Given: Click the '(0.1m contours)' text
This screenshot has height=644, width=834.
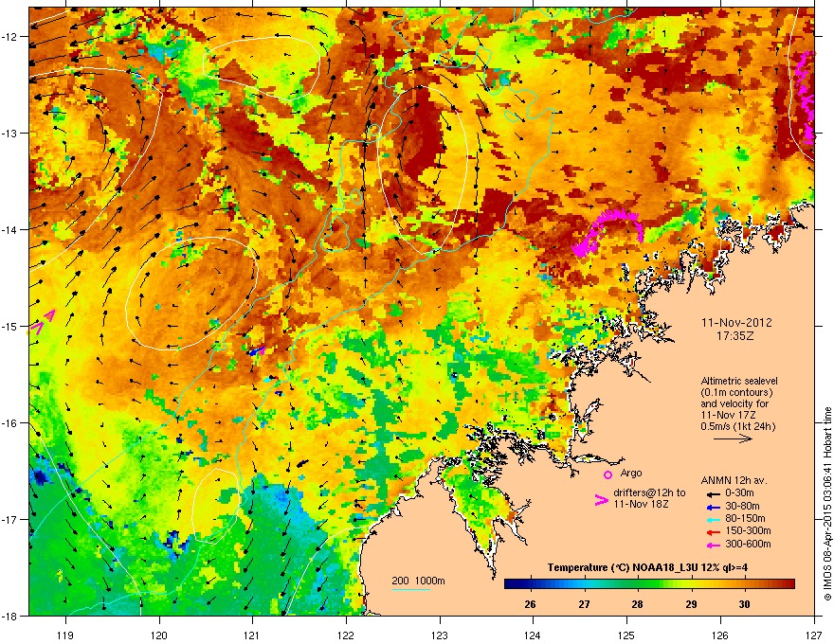Looking at the screenshot, I should click(736, 392).
